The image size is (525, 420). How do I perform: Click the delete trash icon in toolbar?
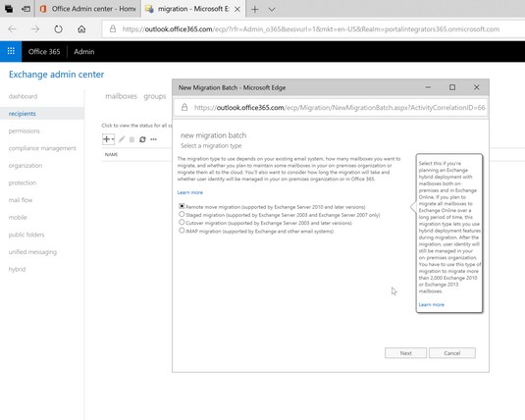click(x=131, y=139)
